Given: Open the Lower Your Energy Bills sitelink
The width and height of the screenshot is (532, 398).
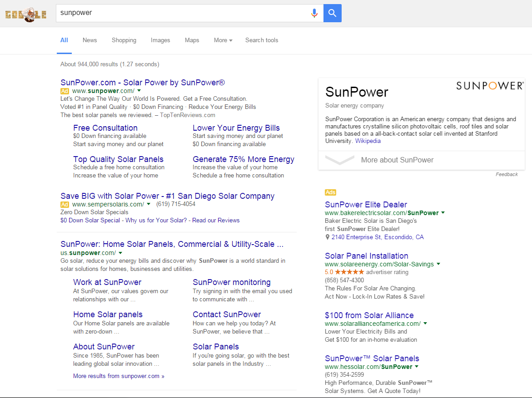Looking at the screenshot, I should [x=236, y=128].
